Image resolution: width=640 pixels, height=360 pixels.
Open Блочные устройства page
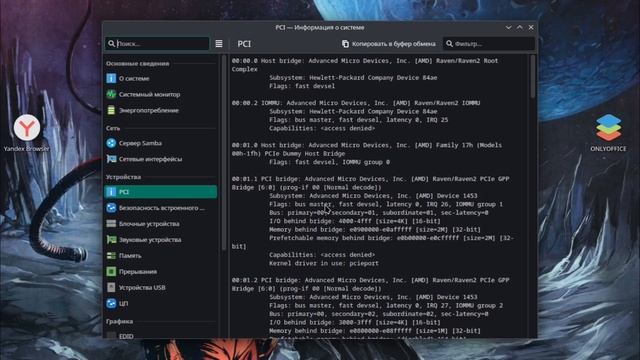160,224
